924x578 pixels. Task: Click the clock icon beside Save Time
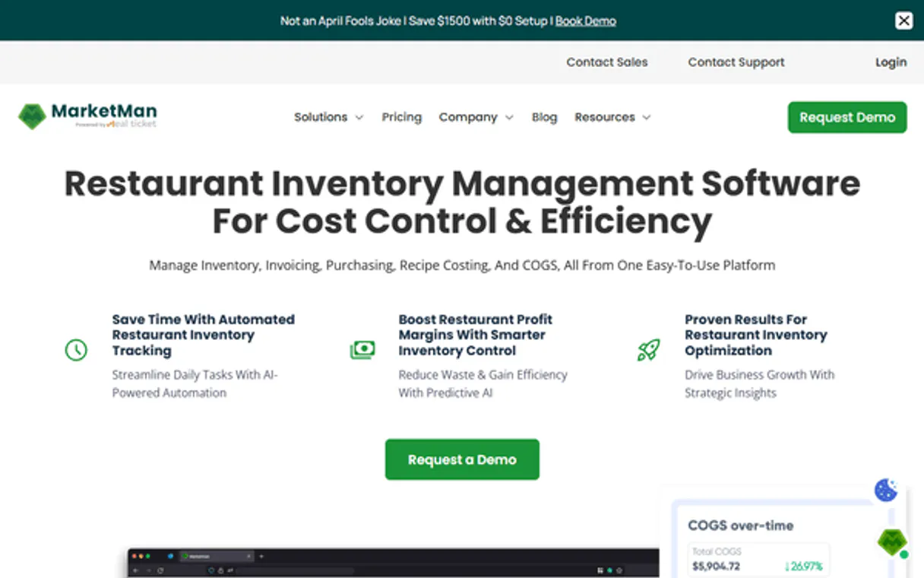coord(76,350)
